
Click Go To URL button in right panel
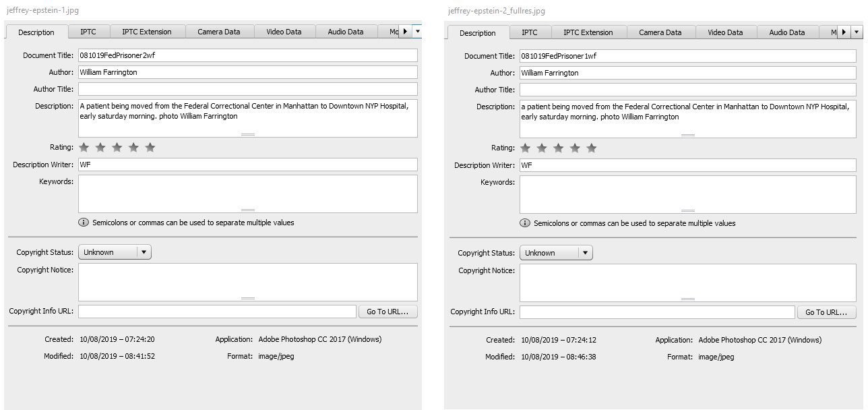[826, 312]
